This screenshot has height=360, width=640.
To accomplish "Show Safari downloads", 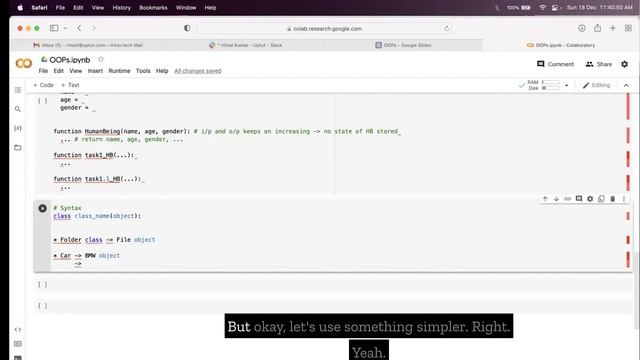I will [x=582, y=28].
